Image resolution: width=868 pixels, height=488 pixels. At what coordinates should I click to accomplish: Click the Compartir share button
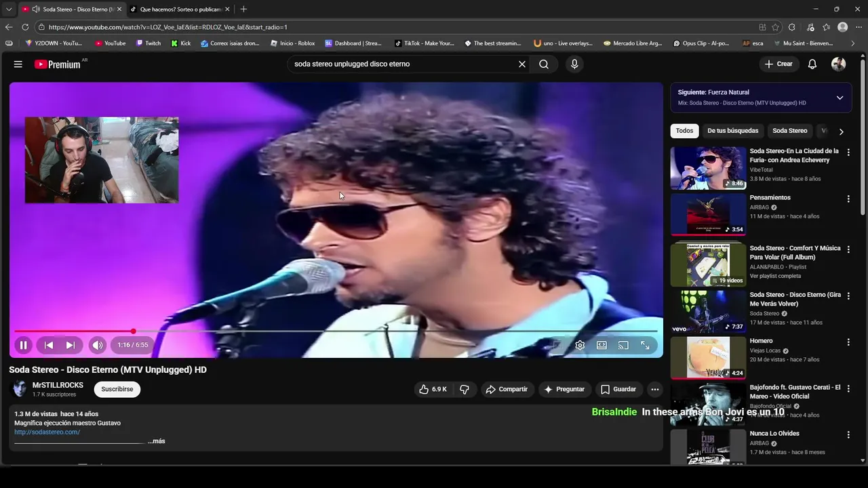[507, 389]
